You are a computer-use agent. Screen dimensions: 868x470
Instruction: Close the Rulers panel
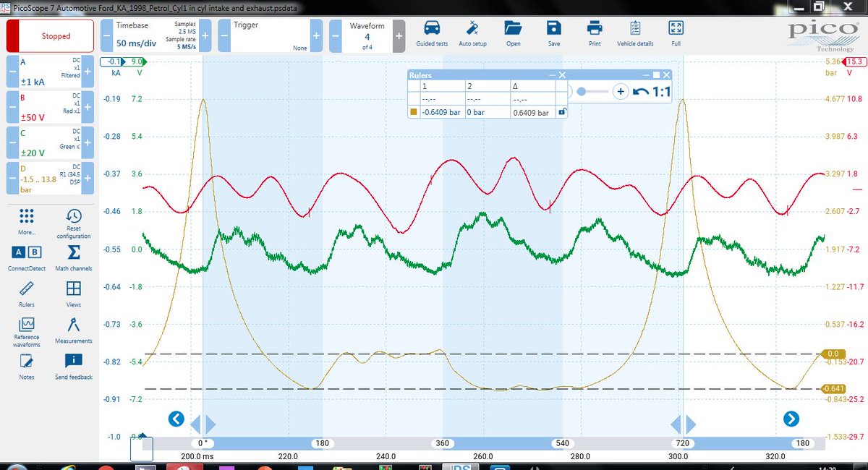point(562,74)
